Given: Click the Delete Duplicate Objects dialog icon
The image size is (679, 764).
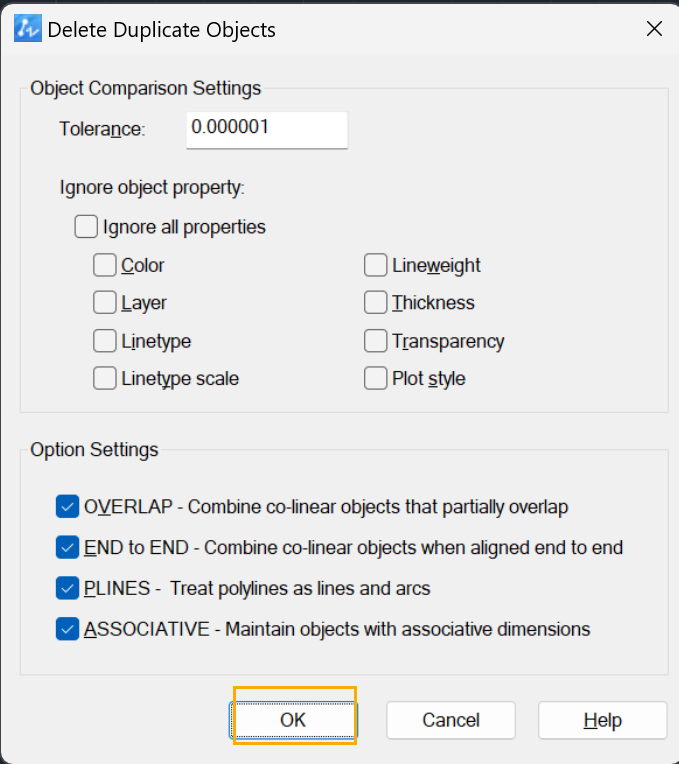Looking at the screenshot, I should pos(28,29).
